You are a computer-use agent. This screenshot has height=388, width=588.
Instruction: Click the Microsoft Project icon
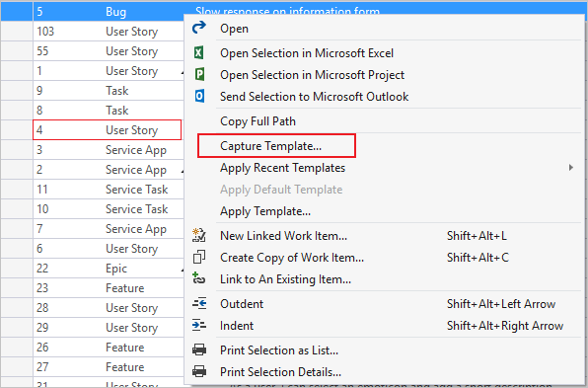coord(199,74)
